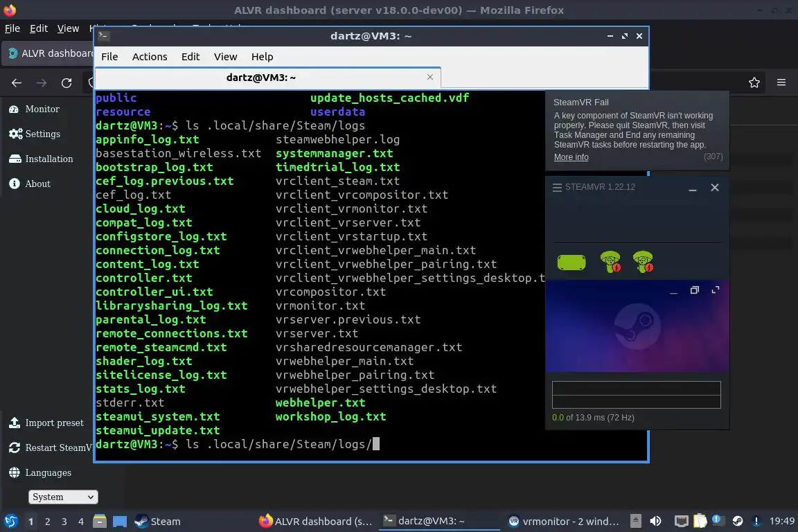798x532 pixels.
Task: Click Steam tray icon
Action: click(x=738, y=521)
